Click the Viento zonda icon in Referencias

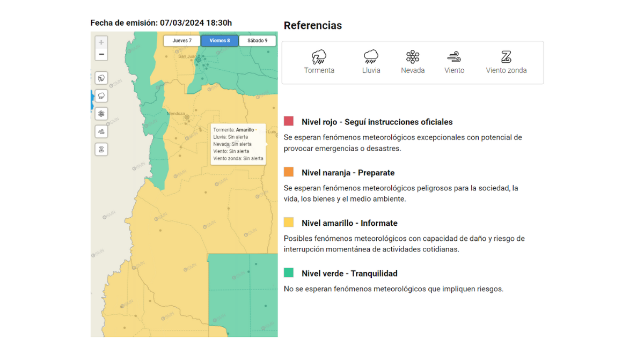pyautogui.click(x=506, y=56)
